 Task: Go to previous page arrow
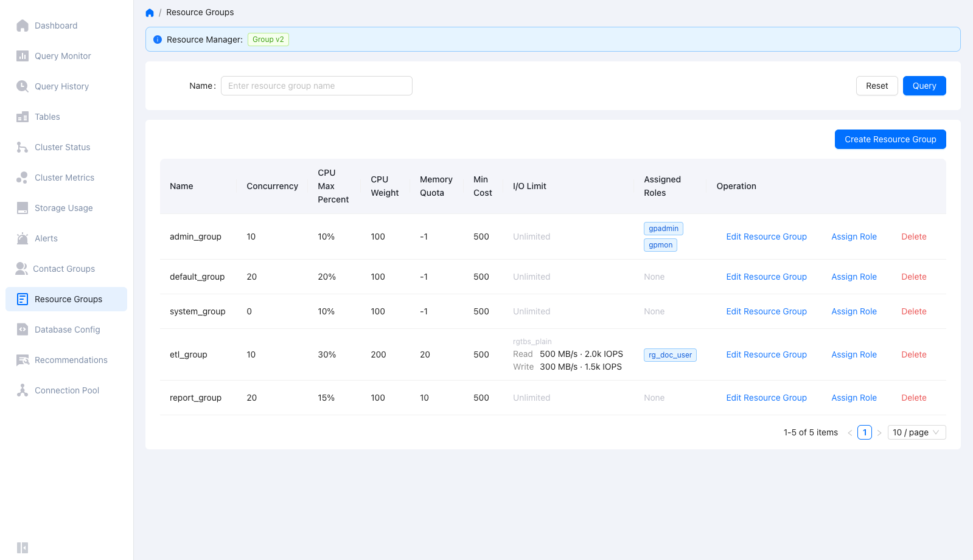click(850, 432)
